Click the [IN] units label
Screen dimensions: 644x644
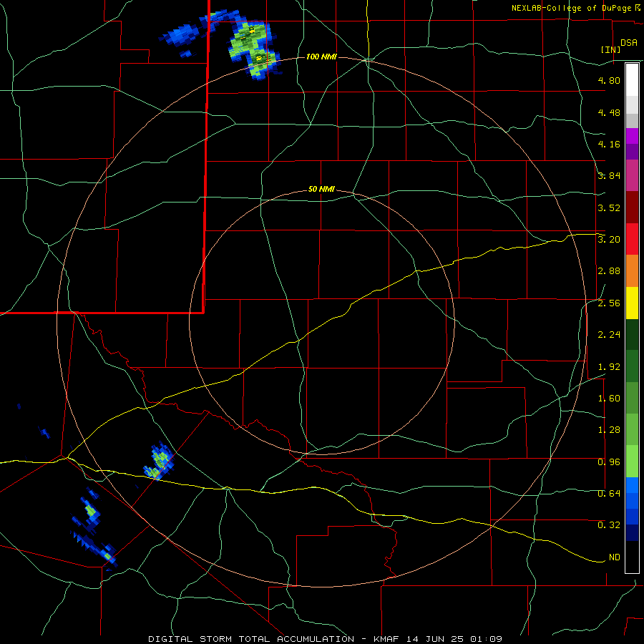(610, 49)
